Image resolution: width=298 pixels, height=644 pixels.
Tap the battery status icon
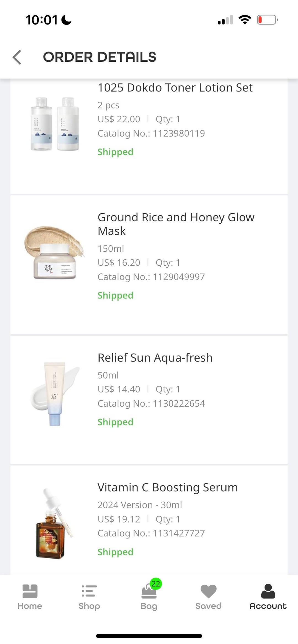pos(267,20)
